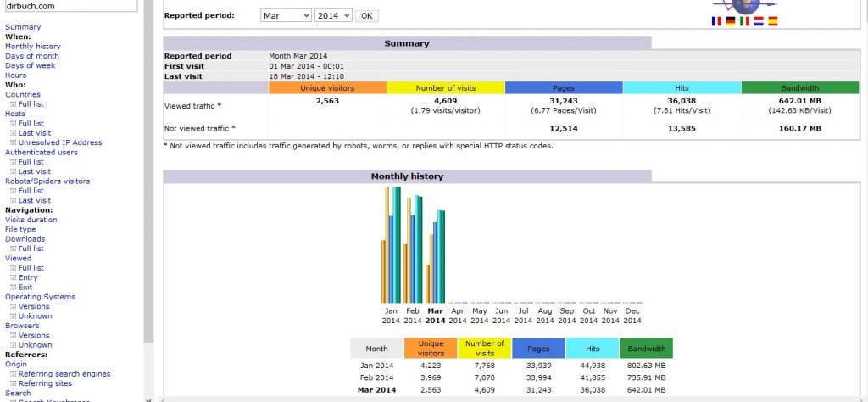
Task: Open Downloads report
Action: tap(25, 239)
